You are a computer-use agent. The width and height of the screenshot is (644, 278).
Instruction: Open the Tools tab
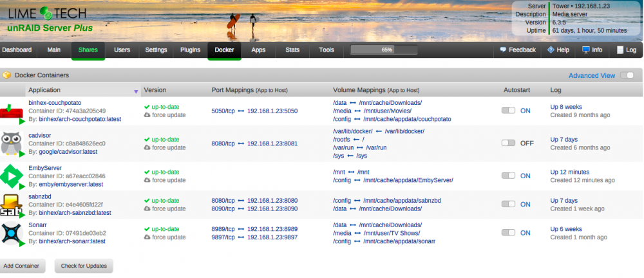click(327, 50)
